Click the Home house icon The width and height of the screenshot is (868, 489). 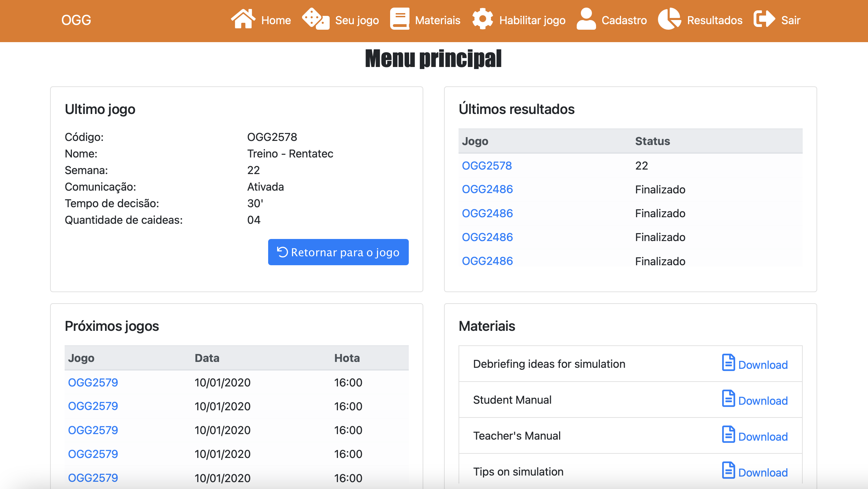(x=243, y=19)
